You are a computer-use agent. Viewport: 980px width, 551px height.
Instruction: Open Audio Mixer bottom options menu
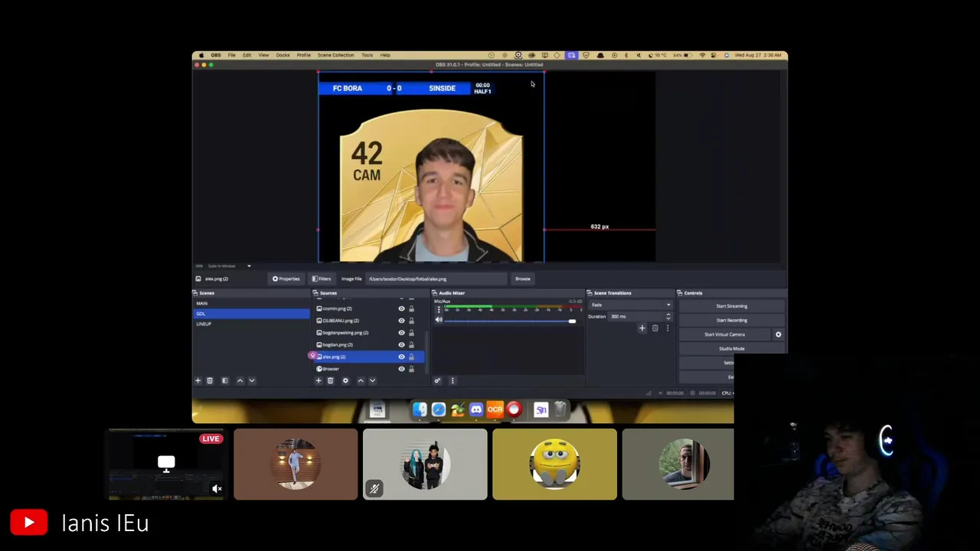click(452, 380)
